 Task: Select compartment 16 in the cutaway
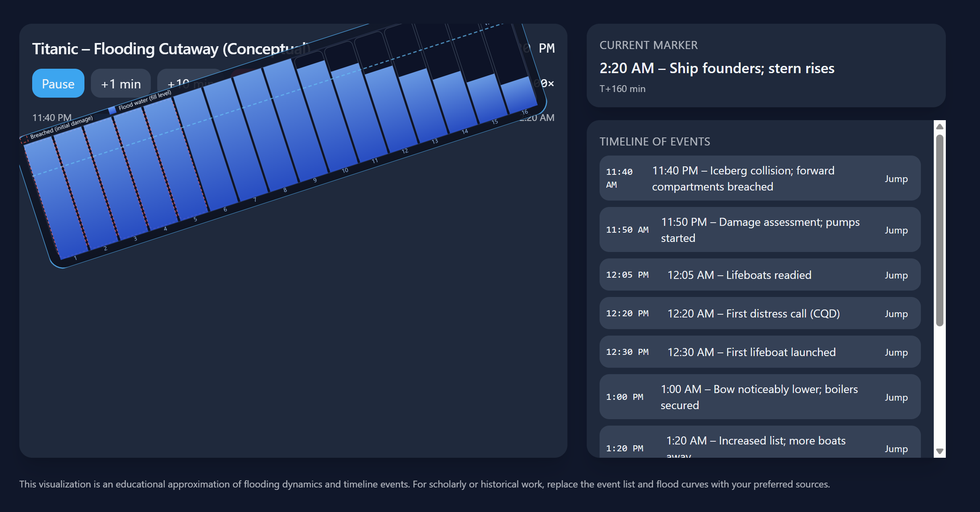pyautogui.click(x=519, y=94)
